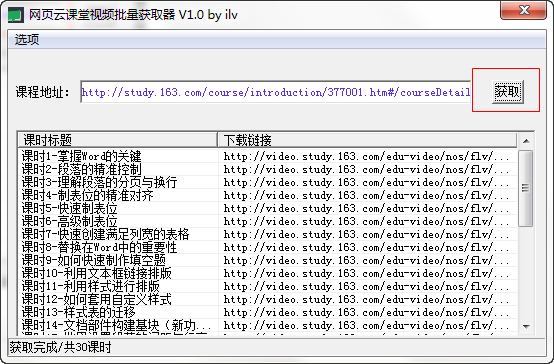This screenshot has width=554, height=364.
Task: Click the download link for 课时13
Action: pyautogui.click(x=366, y=312)
